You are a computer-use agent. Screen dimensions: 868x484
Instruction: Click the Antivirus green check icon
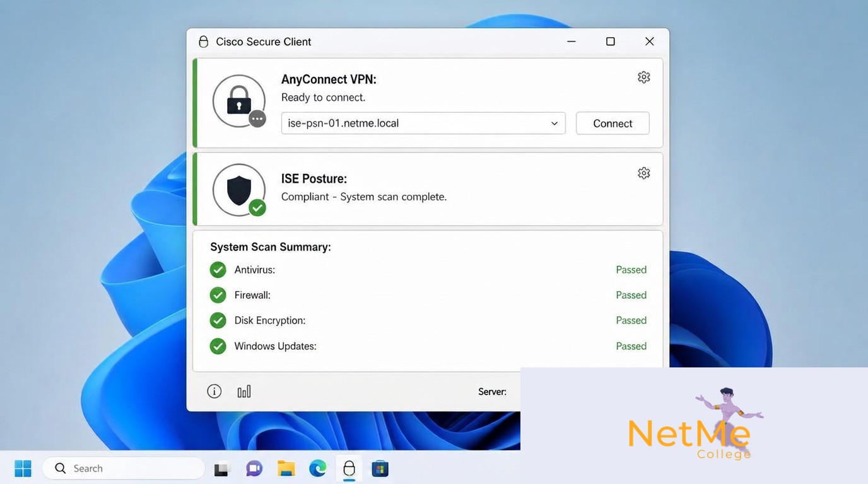(x=218, y=270)
